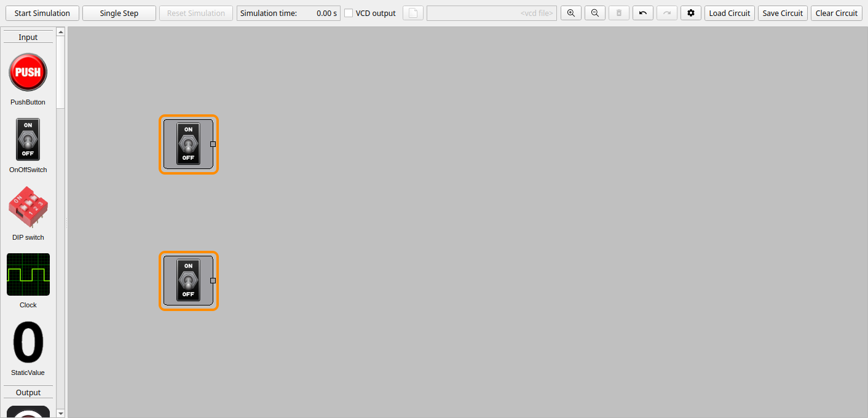
Task: Click the "Clock" label text
Action: 28,305
